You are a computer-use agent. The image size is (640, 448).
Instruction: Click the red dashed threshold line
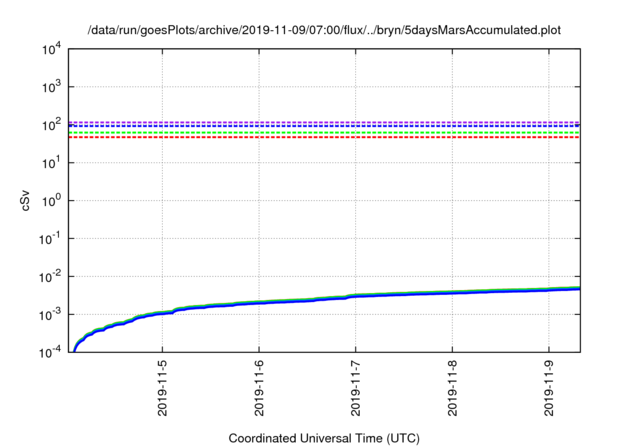tap(324, 137)
